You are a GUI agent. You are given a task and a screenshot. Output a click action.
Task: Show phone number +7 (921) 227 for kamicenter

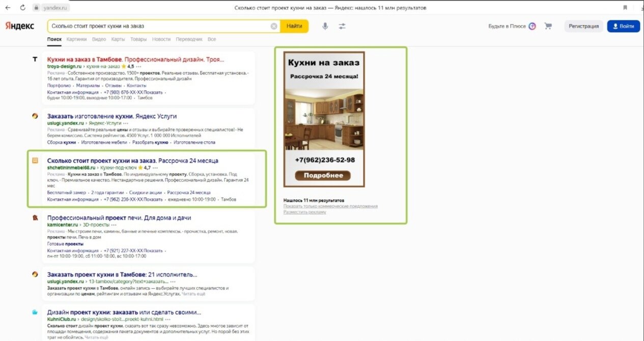(133, 251)
